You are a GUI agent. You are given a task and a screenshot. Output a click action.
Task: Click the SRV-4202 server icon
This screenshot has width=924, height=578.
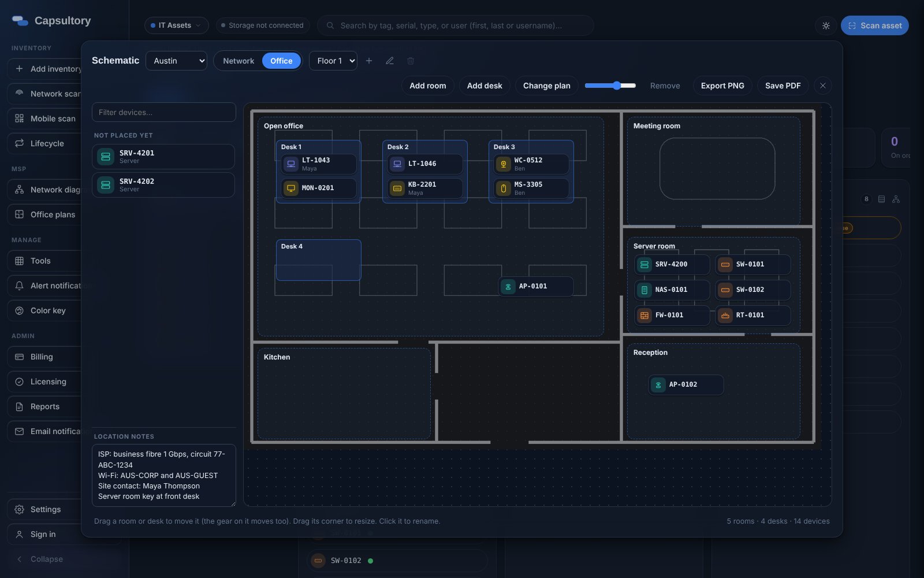tap(106, 185)
